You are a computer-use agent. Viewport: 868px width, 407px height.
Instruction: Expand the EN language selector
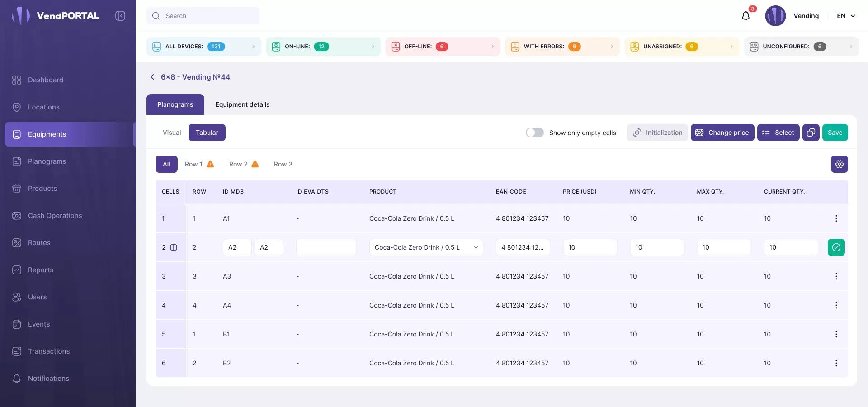click(x=846, y=16)
